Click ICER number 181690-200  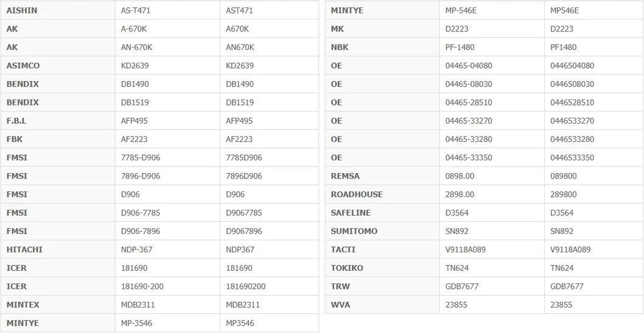click(x=142, y=286)
